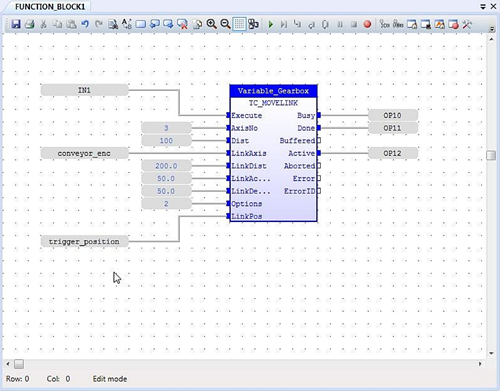
Task: Click the Step Into icon
Action: pyautogui.click(x=297, y=24)
